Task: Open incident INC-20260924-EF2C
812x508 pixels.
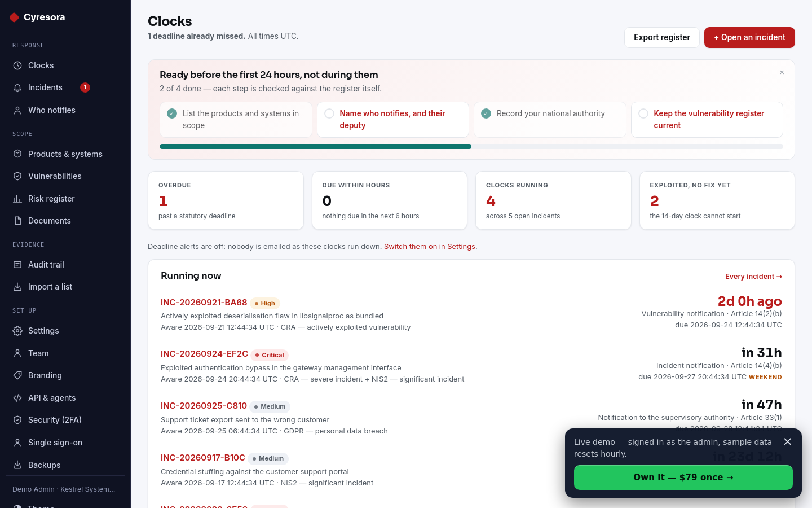Action: [x=204, y=354]
